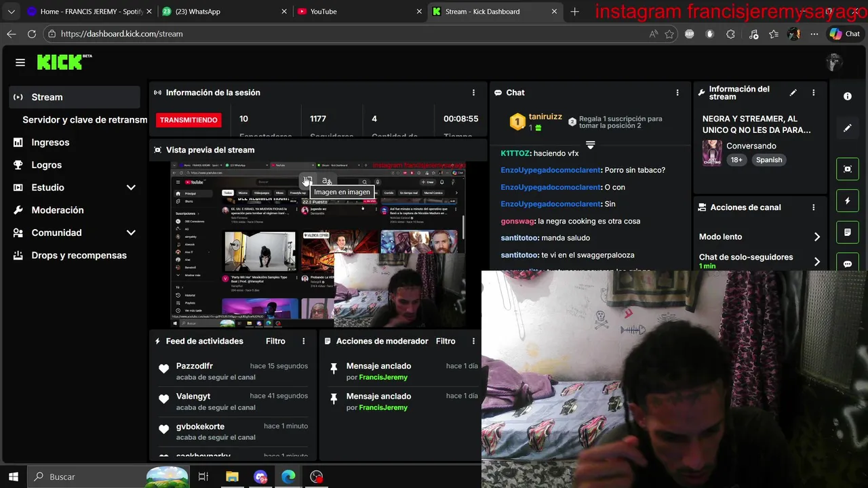This screenshot has height=488, width=868.
Task: Click the Conversando category thumbnail
Action: point(712,153)
